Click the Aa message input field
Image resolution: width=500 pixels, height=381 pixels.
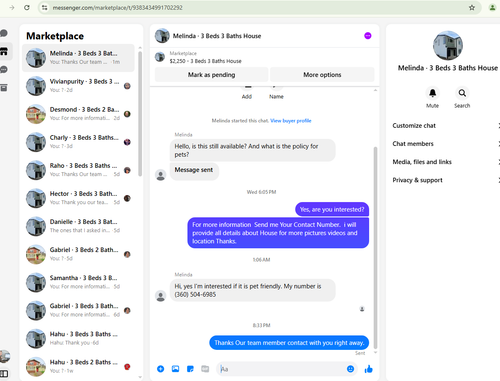click(282, 369)
